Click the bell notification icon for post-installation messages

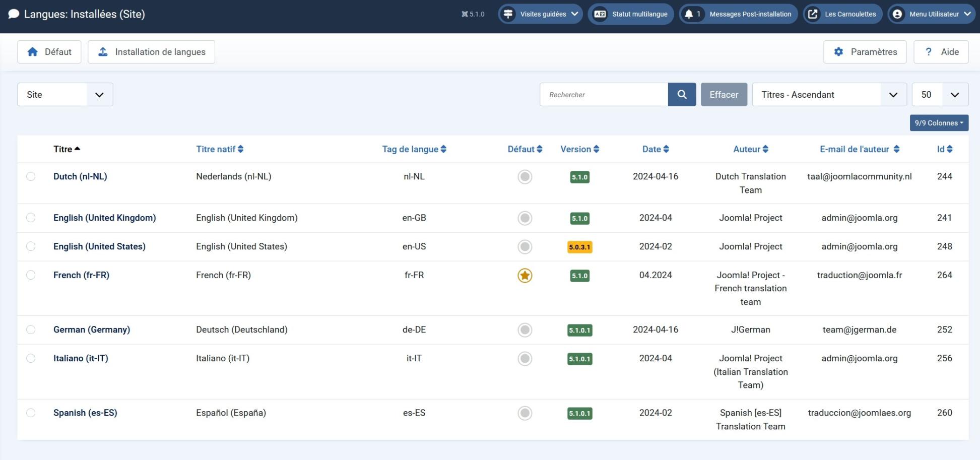[x=689, y=14]
